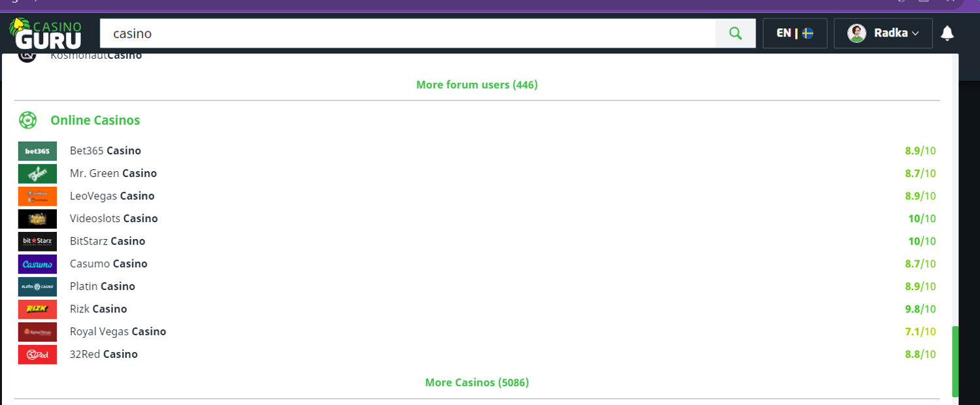This screenshot has width=980, height=405.
Task: Click the green search magnifier button
Action: coord(736,33)
